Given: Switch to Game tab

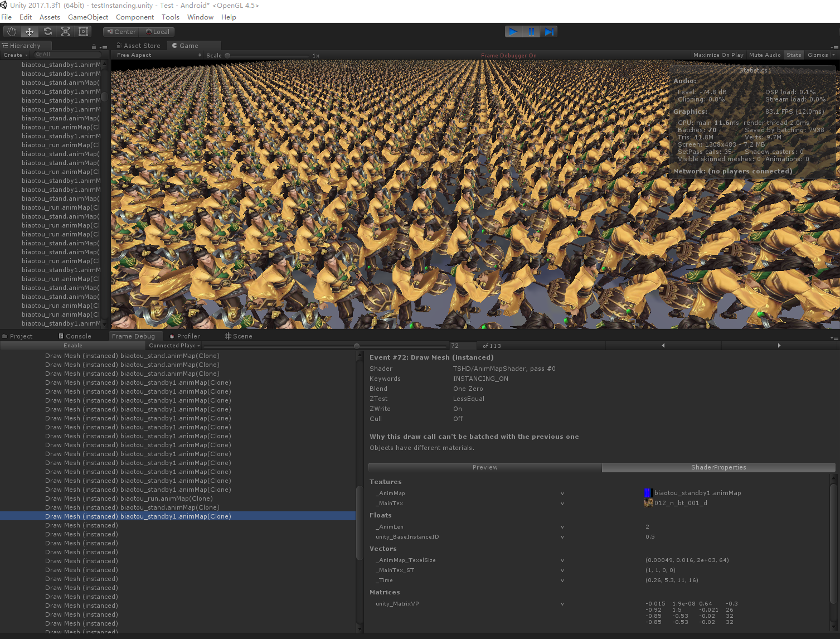Looking at the screenshot, I should [193, 46].
